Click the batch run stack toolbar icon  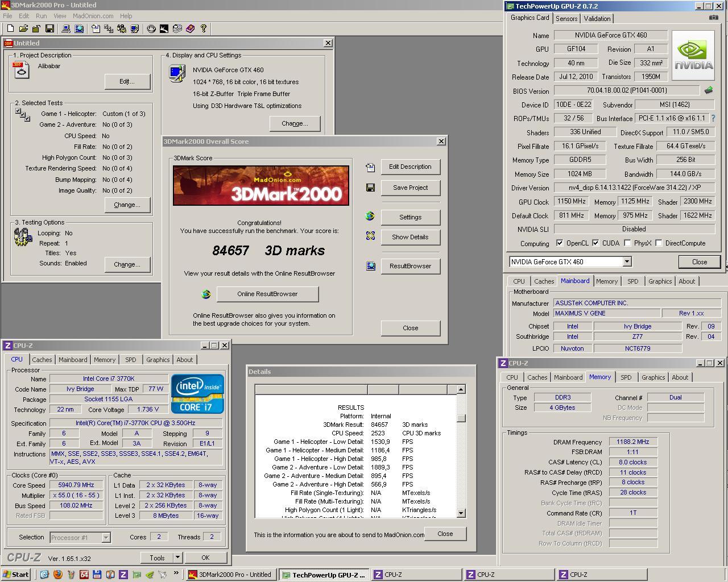177,28
